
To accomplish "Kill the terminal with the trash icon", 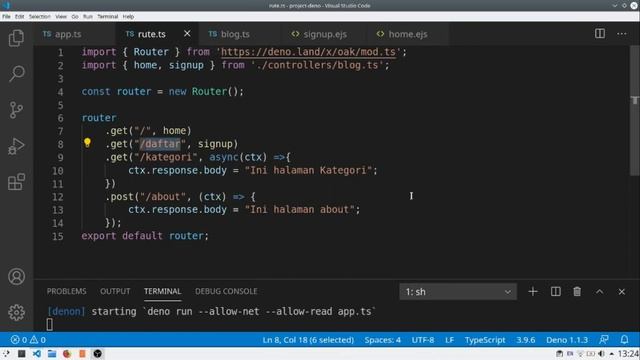I will [577, 291].
